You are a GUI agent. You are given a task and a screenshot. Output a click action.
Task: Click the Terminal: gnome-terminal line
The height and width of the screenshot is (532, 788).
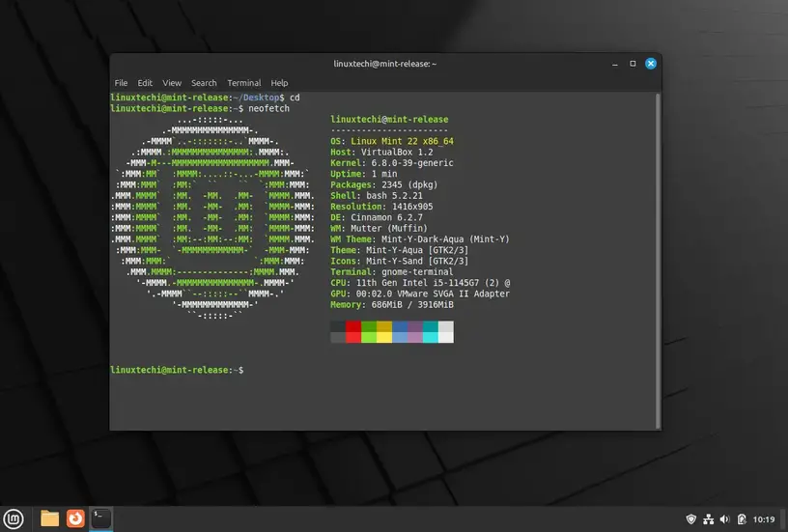coord(391,272)
